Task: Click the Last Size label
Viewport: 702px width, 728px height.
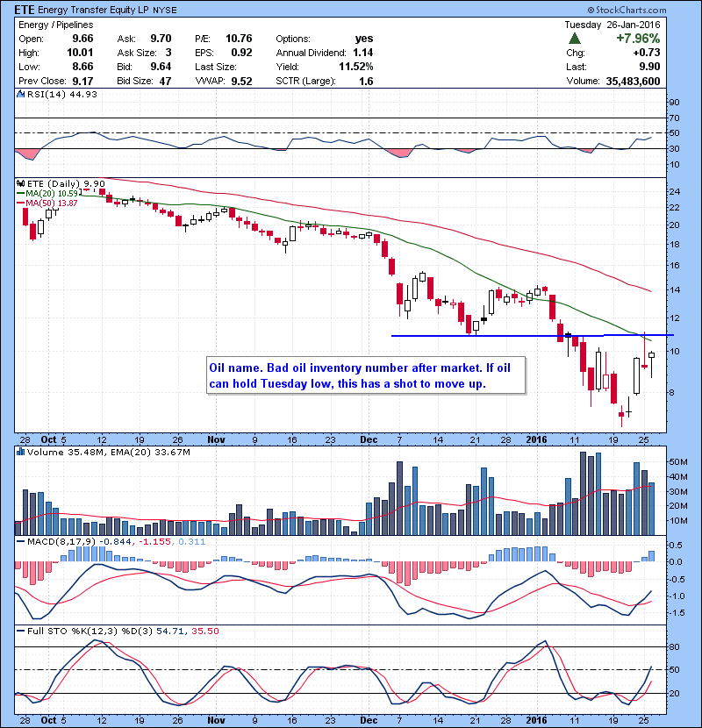Action: click(x=216, y=67)
